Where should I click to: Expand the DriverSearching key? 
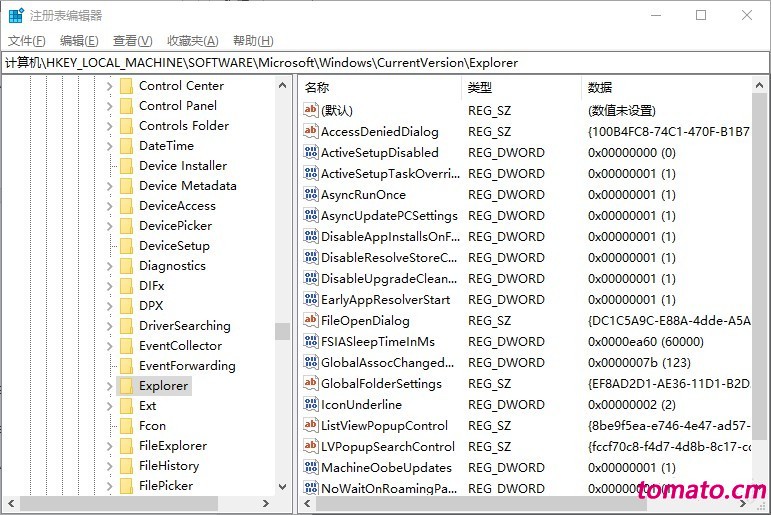pyautogui.click(x=110, y=326)
